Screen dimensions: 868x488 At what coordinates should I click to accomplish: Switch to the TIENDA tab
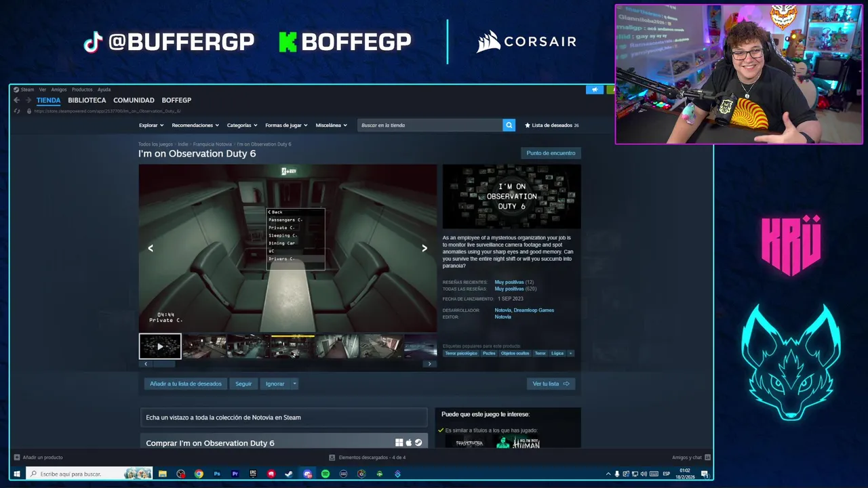click(48, 100)
